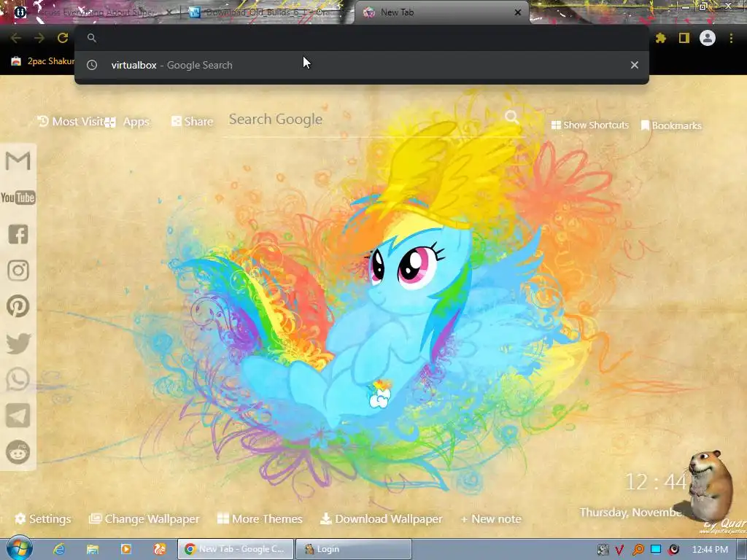Open the Instagram sidebar shortcut
Viewport: 747px width, 560px height.
(x=18, y=271)
